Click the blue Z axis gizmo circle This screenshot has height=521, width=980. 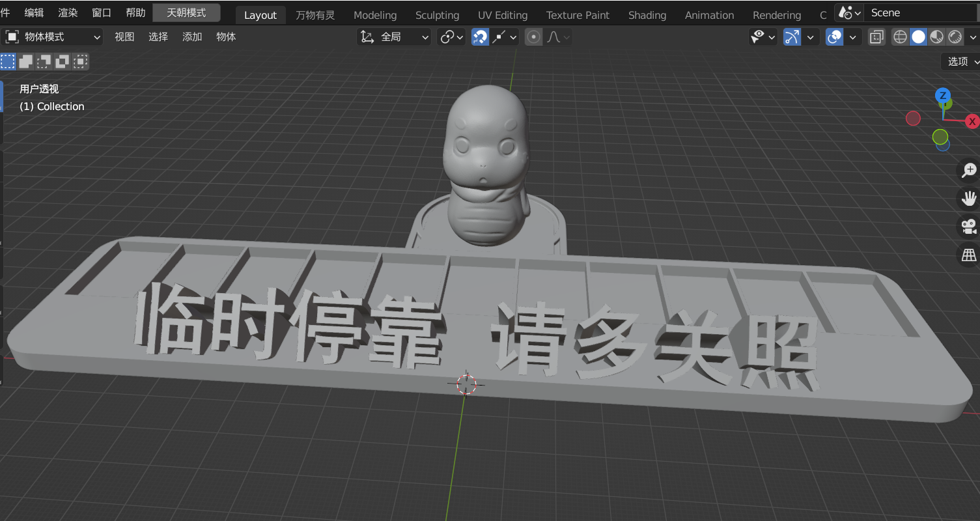pyautogui.click(x=942, y=96)
